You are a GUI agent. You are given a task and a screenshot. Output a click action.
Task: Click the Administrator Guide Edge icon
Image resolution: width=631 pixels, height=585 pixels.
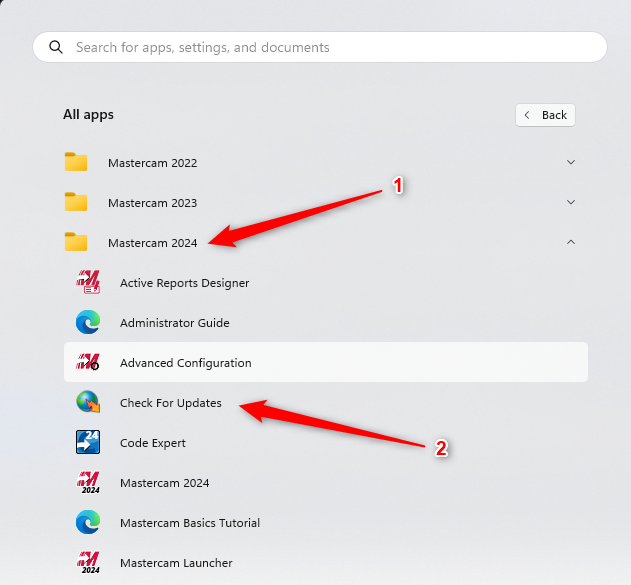88,322
